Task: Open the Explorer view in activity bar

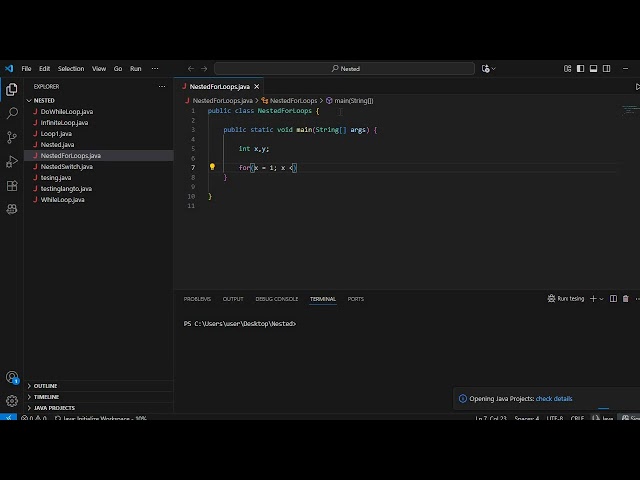Action: click(x=12, y=89)
